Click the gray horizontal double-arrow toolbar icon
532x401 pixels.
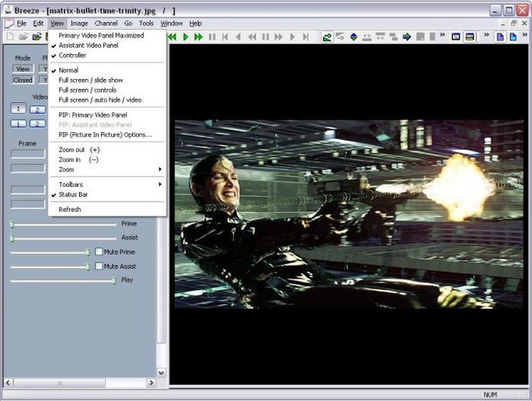point(367,37)
